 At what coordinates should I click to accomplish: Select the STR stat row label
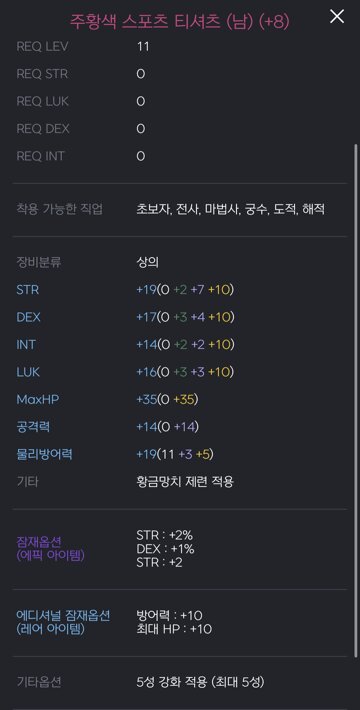click(28, 290)
